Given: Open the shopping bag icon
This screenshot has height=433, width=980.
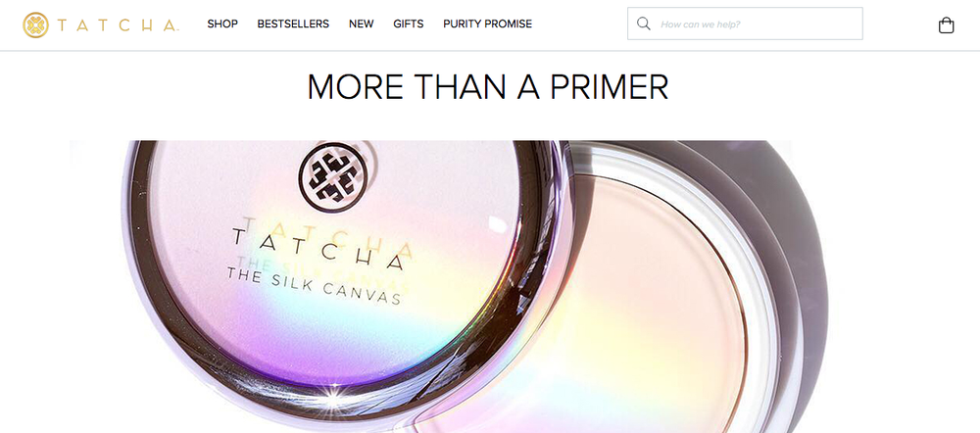Looking at the screenshot, I should 947,25.
